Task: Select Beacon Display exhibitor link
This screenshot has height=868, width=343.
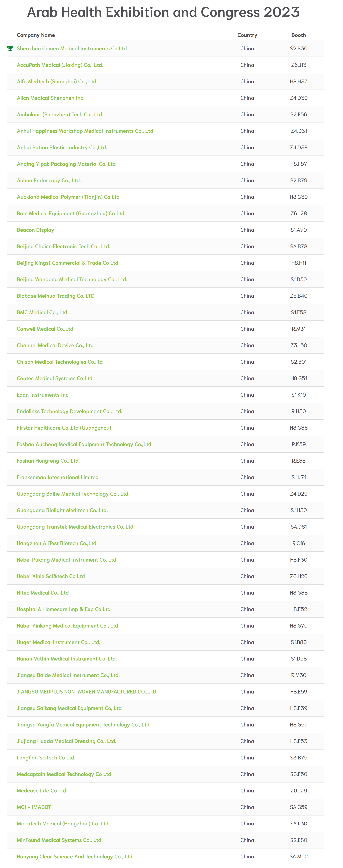Action: pos(35,230)
